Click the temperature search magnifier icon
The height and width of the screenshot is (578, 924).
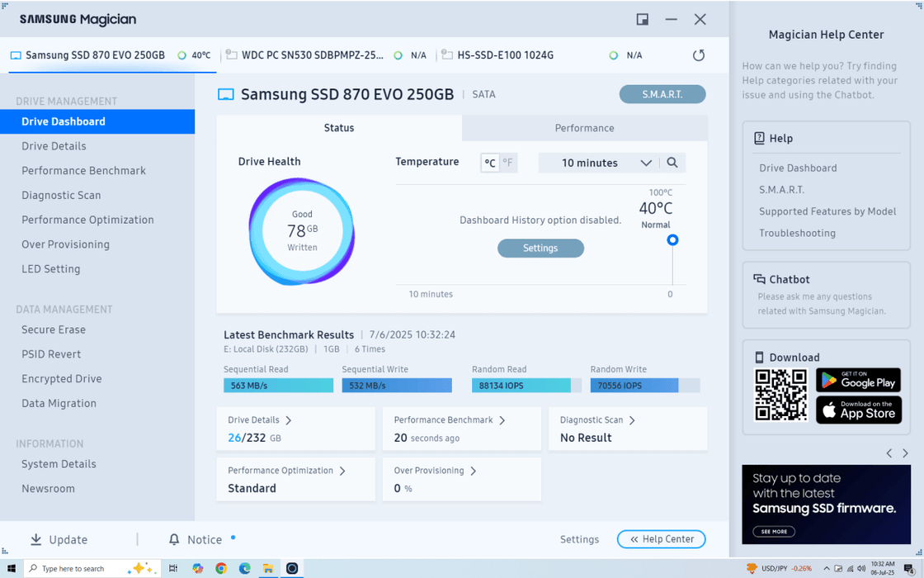[672, 163]
